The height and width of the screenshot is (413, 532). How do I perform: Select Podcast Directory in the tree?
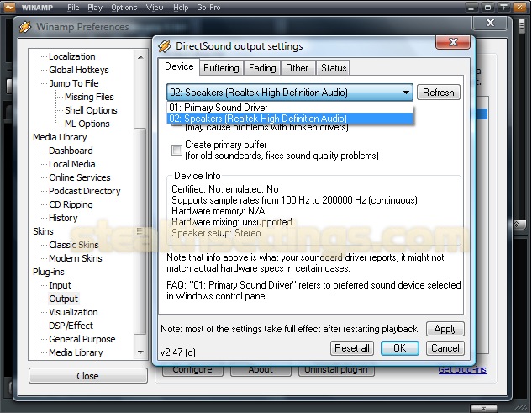click(85, 191)
